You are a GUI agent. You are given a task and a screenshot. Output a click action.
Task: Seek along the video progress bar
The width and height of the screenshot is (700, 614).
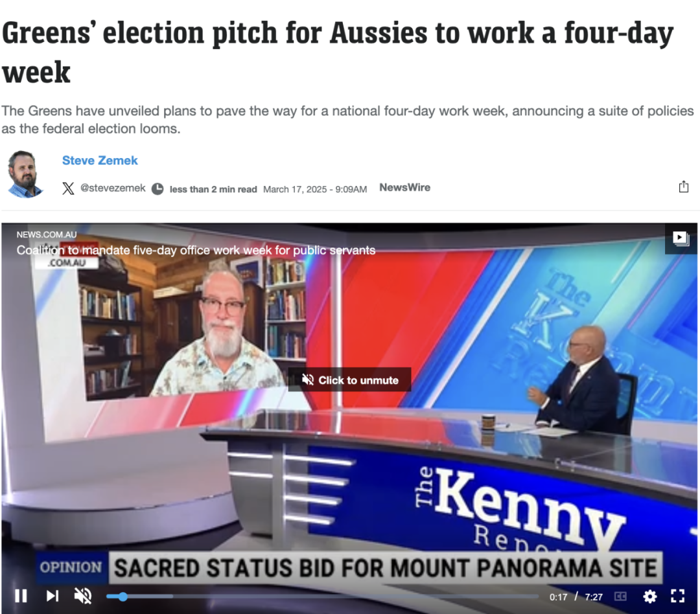click(322, 597)
